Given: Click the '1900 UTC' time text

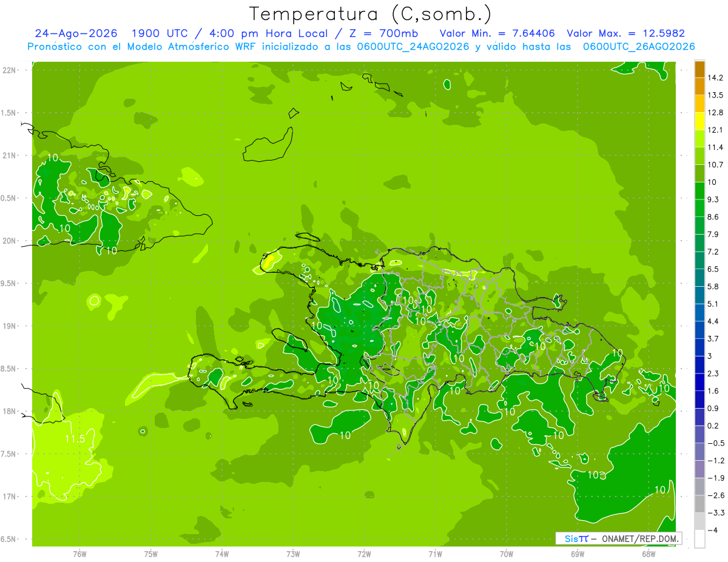Looking at the screenshot, I should pyautogui.click(x=160, y=33).
